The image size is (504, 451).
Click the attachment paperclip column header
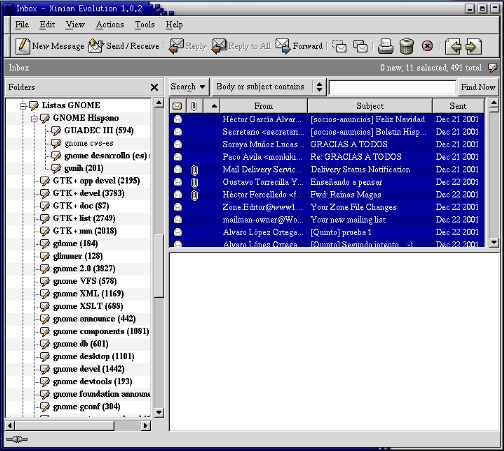click(x=194, y=106)
